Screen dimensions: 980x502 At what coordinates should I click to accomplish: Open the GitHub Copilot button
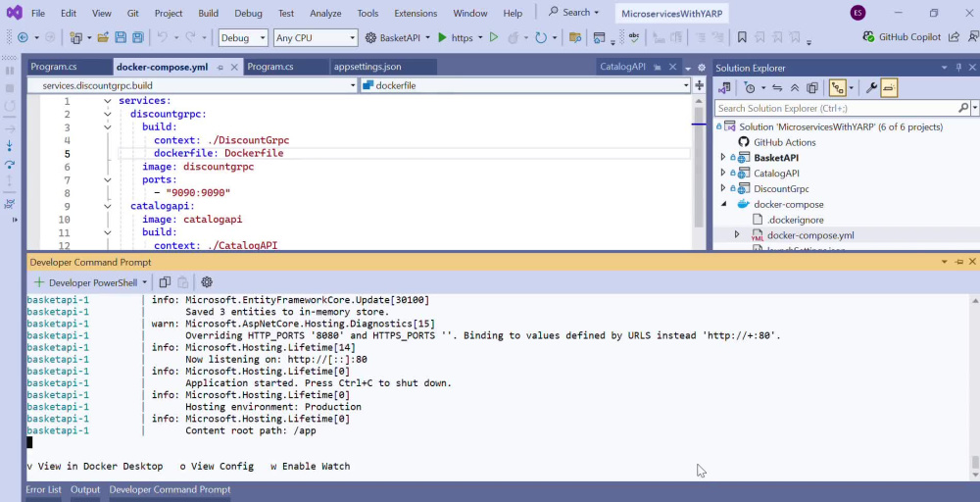[902, 37]
